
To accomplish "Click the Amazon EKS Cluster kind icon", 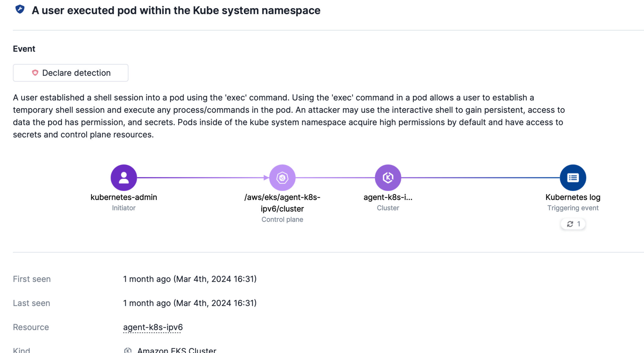I will click(128, 350).
